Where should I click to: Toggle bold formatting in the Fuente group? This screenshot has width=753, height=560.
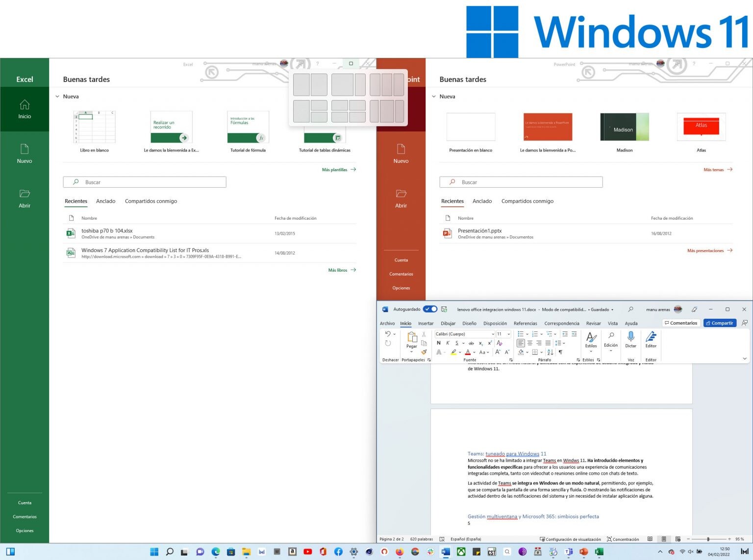click(438, 343)
